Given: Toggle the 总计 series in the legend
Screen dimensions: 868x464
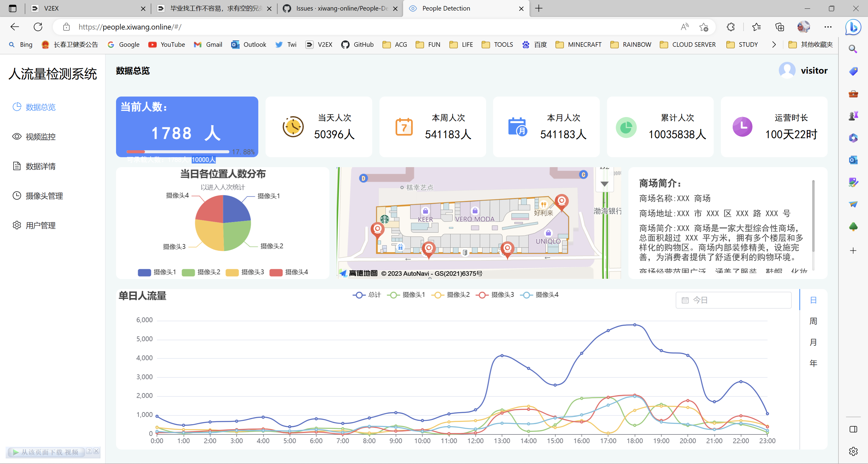Looking at the screenshot, I should click(366, 295).
